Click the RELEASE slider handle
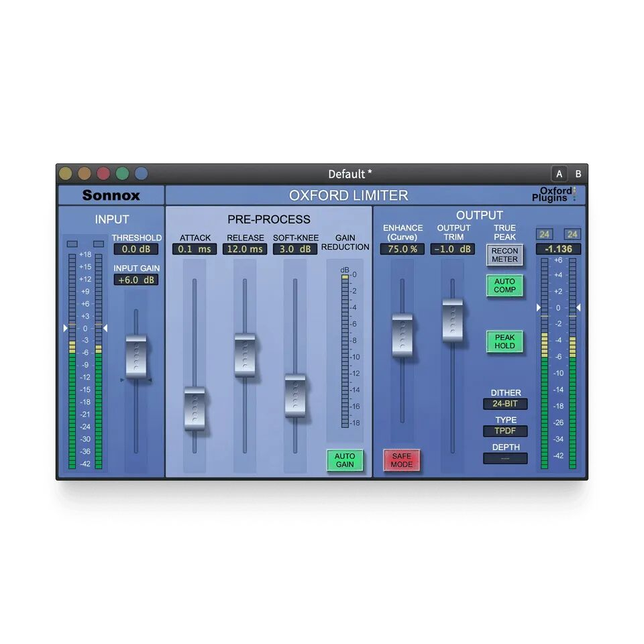Viewport: 644px width, 644px height. coord(245,354)
